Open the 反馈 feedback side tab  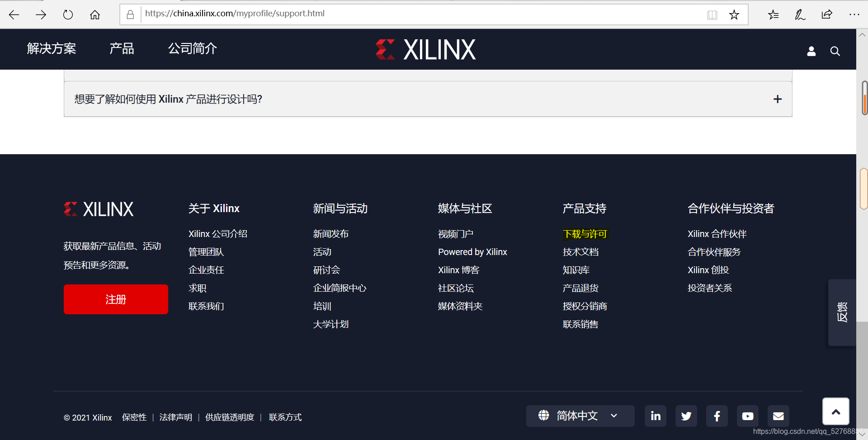pos(842,312)
